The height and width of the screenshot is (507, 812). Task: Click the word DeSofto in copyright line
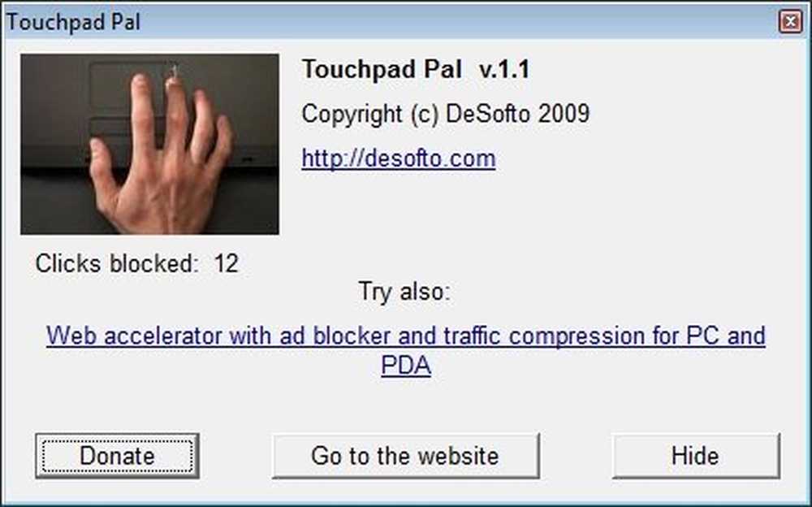488,114
